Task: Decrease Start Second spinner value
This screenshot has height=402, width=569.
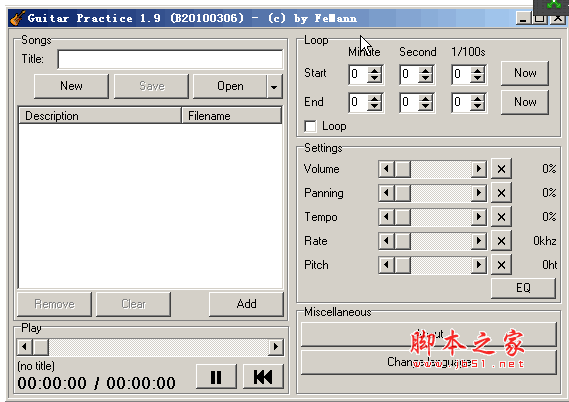Action: click(425, 79)
